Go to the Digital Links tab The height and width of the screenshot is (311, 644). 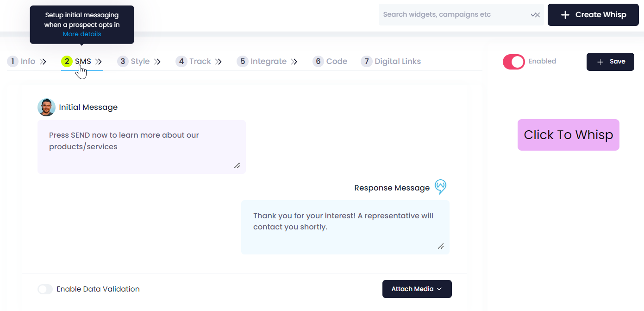[398, 61]
